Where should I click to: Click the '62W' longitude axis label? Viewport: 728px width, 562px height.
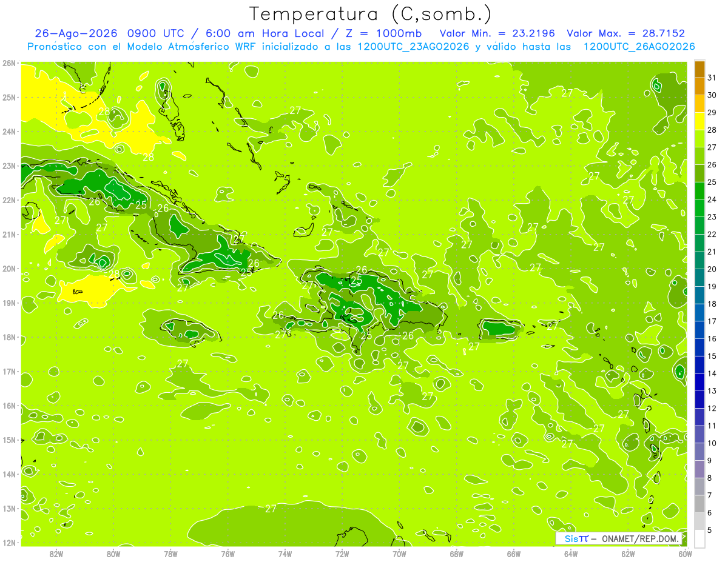coord(628,554)
